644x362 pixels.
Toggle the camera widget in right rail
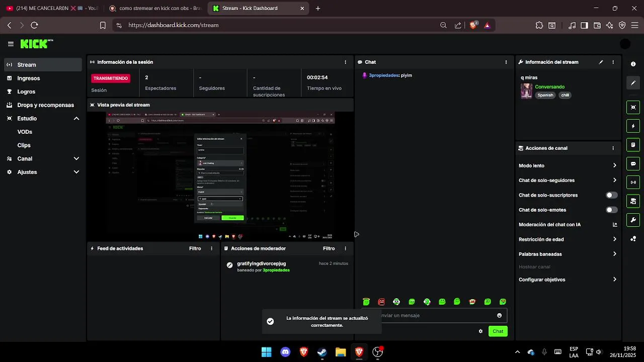633,201
